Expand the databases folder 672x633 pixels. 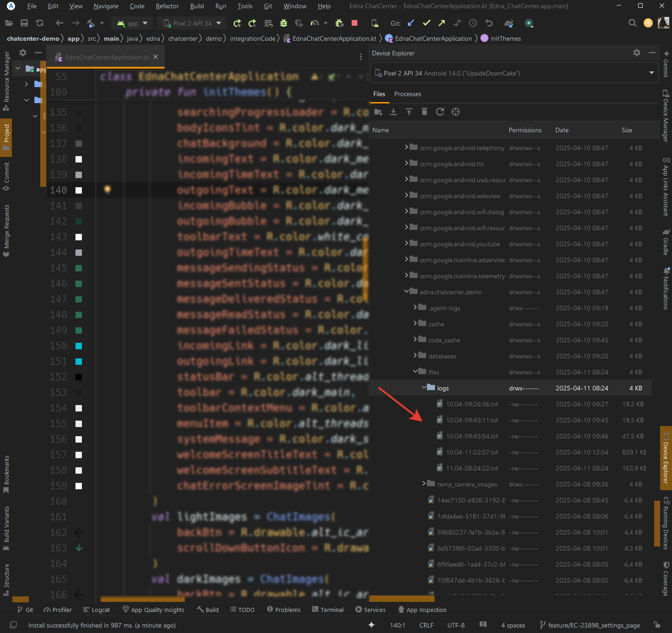pyautogui.click(x=415, y=356)
